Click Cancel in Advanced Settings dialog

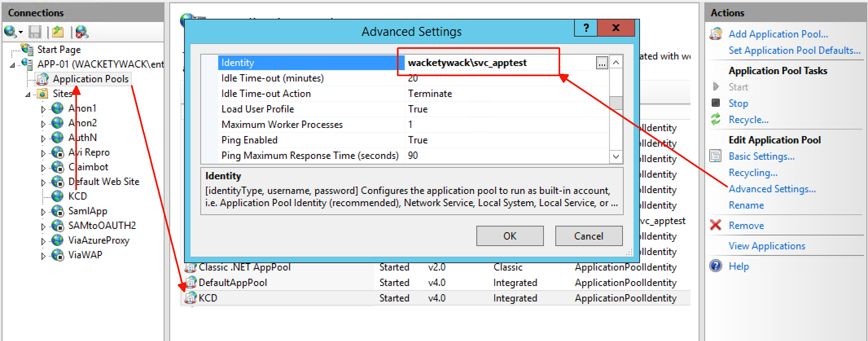(x=589, y=236)
